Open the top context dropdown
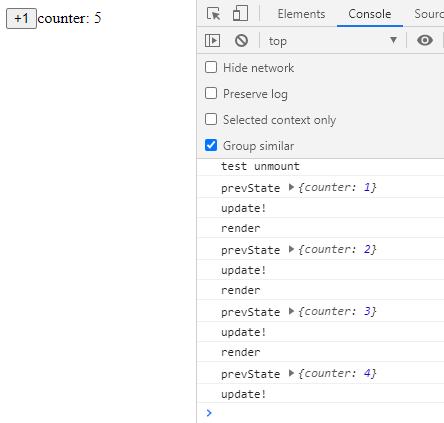The image size is (444, 423). tap(333, 41)
